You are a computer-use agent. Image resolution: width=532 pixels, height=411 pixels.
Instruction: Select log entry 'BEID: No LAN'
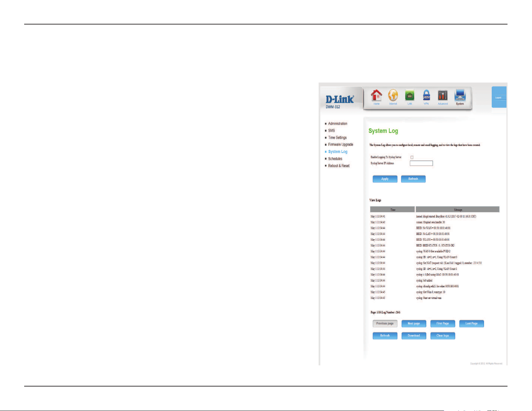433,234
